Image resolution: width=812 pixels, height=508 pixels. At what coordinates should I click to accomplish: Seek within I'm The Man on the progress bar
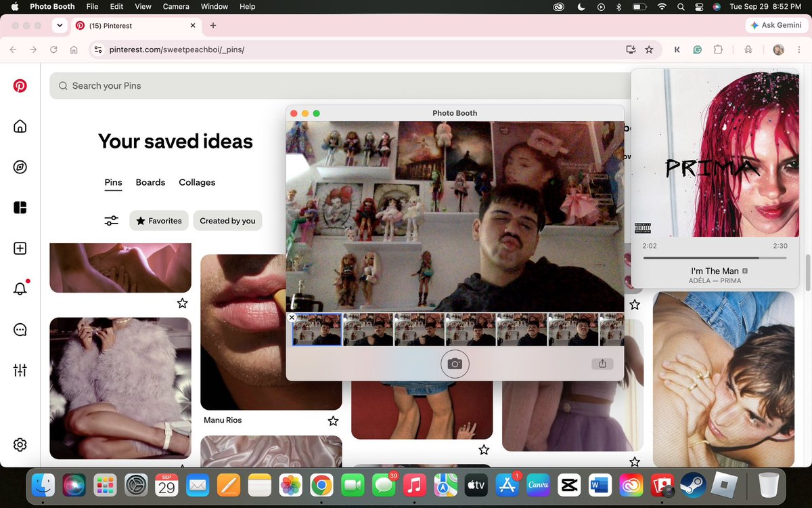click(715, 258)
